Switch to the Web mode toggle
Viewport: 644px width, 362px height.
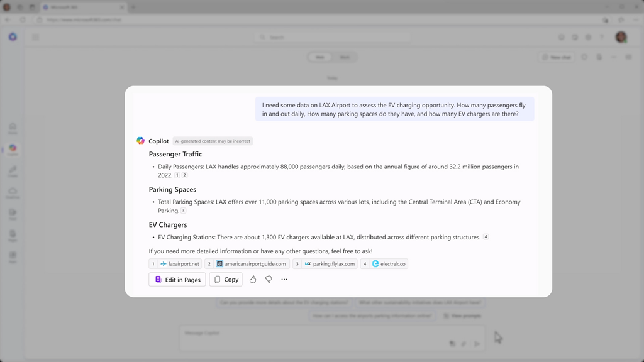click(x=320, y=57)
